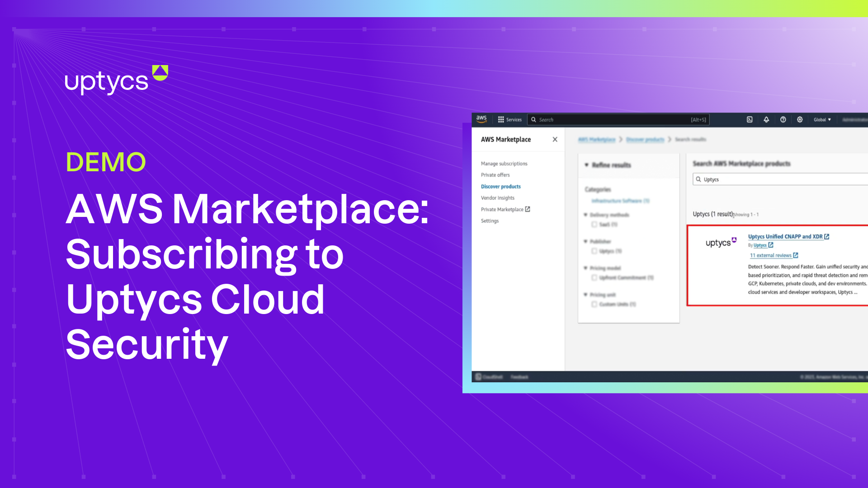Image resolution: width=868 pixels, height=488 pixels.
Task: Click the AWS logo icon
Action: (481, 120)
